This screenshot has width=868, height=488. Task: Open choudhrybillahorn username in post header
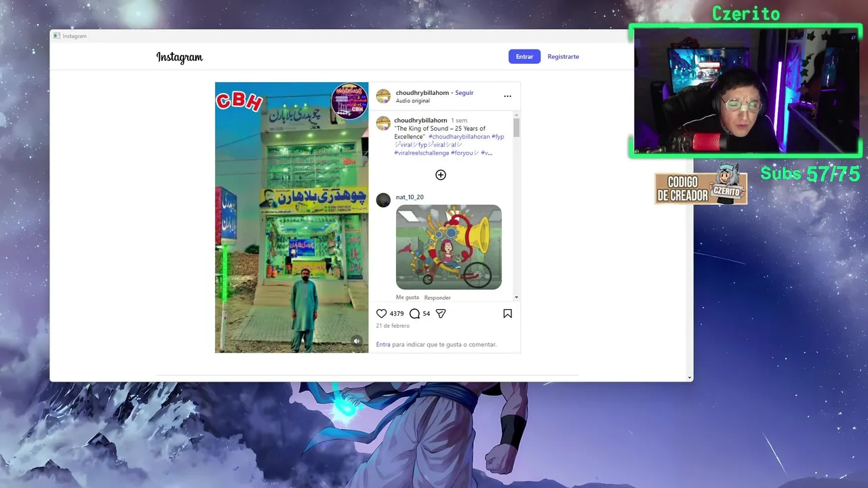(x=422, y=93)
